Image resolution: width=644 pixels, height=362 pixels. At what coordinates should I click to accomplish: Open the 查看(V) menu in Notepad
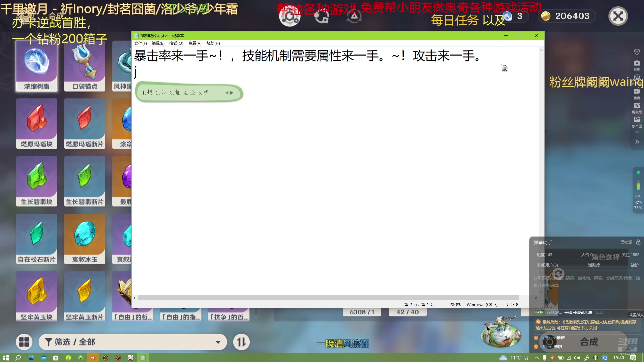tap(195, 43)
